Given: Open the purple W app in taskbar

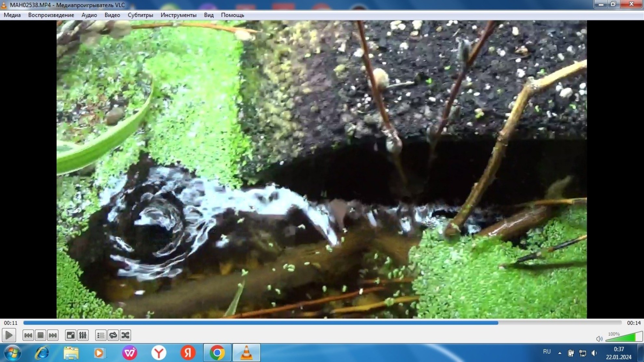Looking at the screenshot, I should 129,353.
